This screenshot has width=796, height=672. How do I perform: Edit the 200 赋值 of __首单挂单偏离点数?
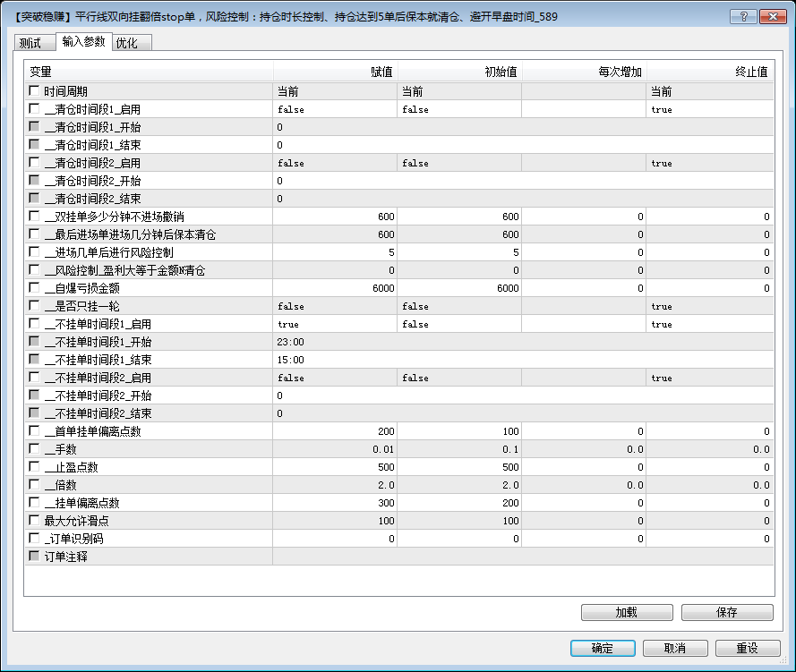[x=335, y=431]
